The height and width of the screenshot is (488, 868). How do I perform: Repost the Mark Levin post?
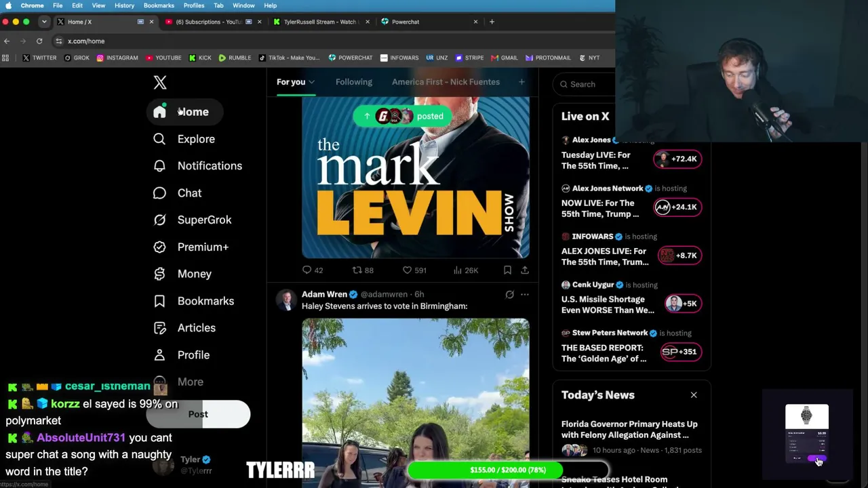click(363, 270)
